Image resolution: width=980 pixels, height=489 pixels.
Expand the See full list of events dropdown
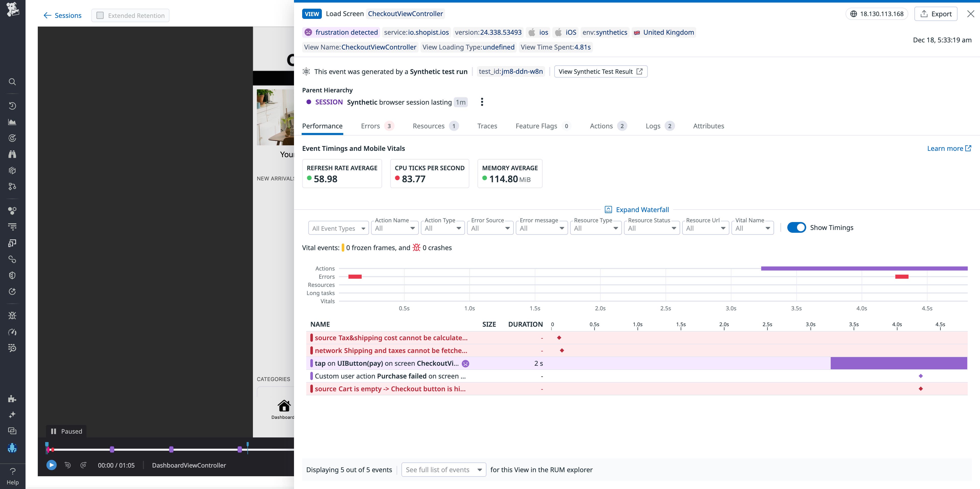[x=443, y=470]
